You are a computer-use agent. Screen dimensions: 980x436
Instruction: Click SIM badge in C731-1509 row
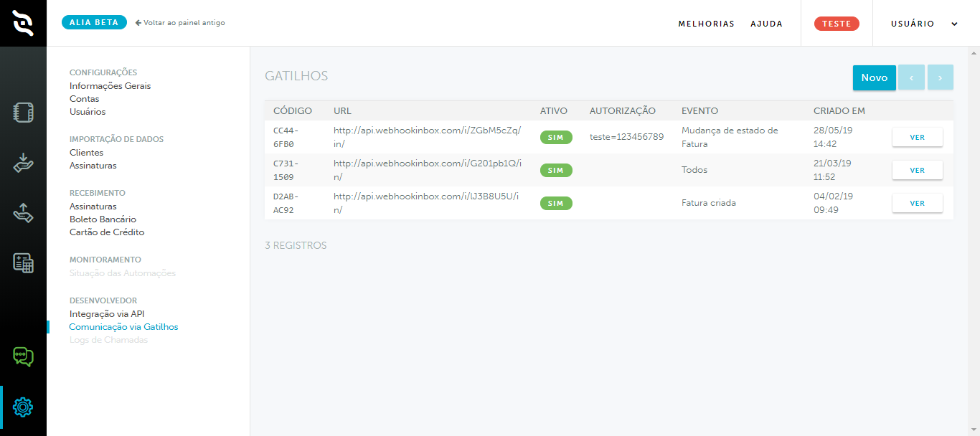point(556,170)
